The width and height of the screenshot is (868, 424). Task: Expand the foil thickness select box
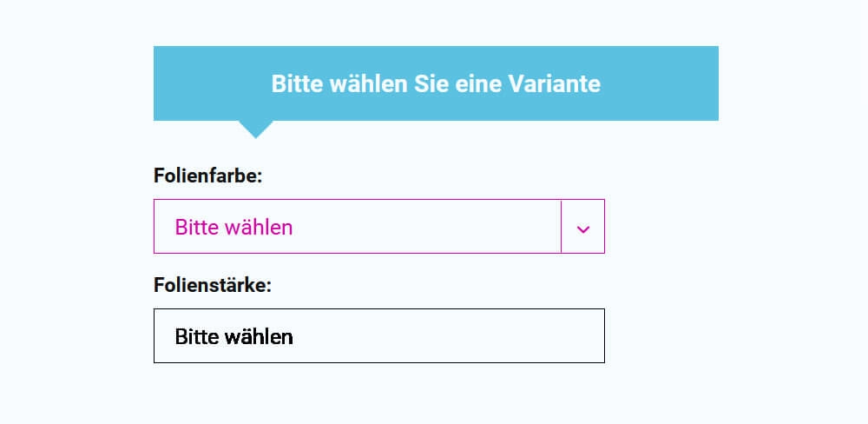pyautogui.click(x=378, y=335)
